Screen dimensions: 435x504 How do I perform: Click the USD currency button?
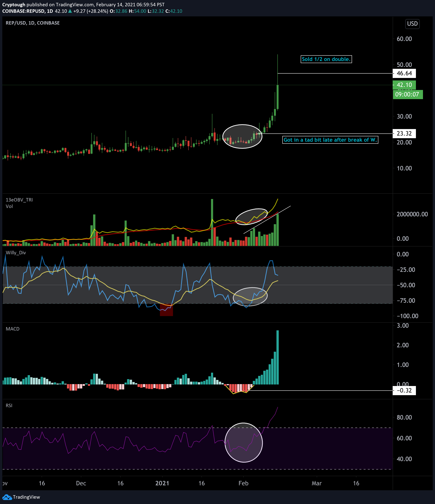click(412, 24)
